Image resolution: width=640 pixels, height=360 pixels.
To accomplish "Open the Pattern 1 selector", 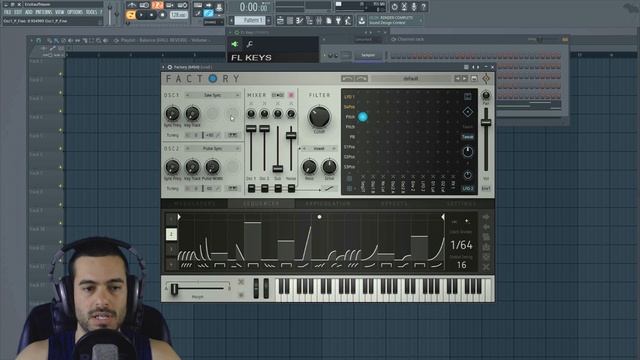I will coord(251,20).
